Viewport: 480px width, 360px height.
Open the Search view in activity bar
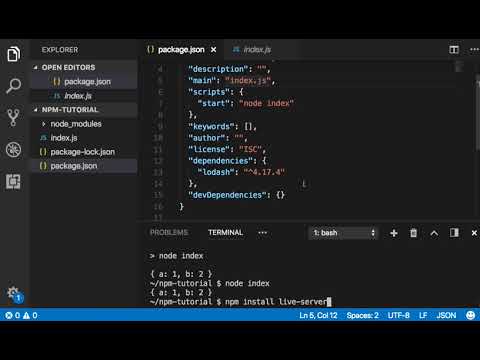(13, 86)
